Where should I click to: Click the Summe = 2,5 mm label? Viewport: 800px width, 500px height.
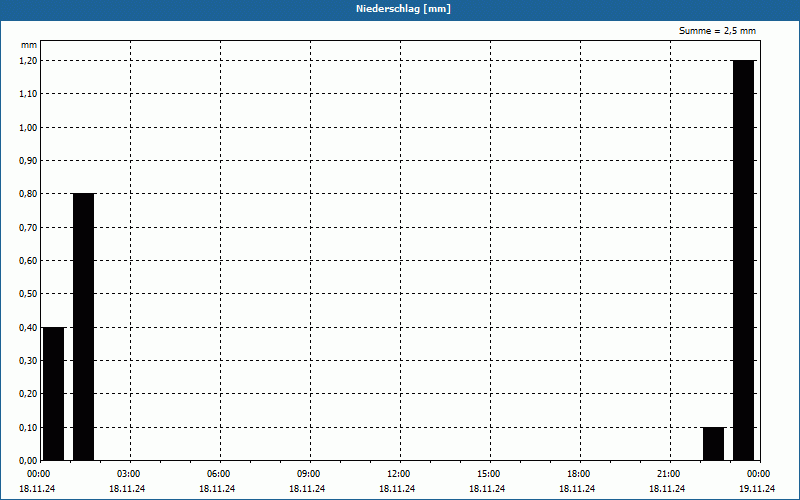click(717, 31)
